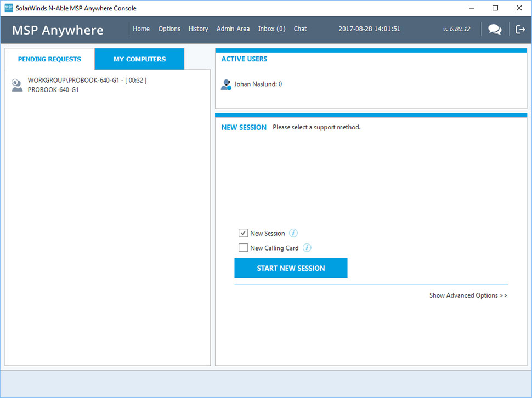Click the Active Users panel heading
Viewport: 532px width, 398px height.
click(x=244, y=59)
